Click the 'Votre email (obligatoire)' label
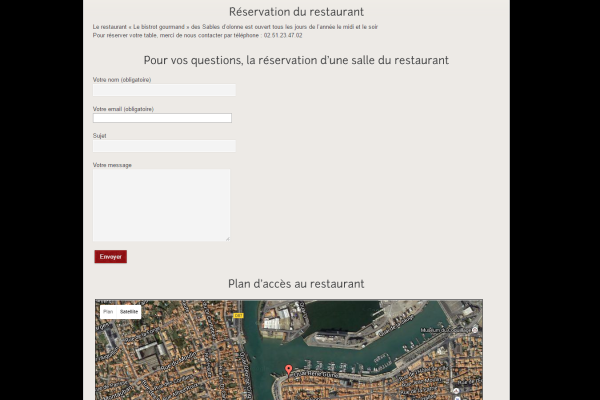This screenshot has height=400, width=600. (x=123, y=108)
